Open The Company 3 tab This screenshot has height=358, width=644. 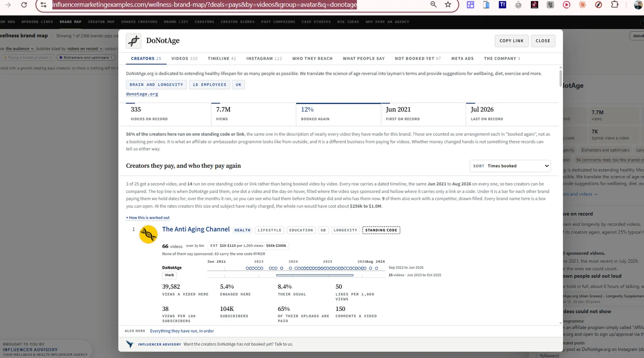coord(502,59)
